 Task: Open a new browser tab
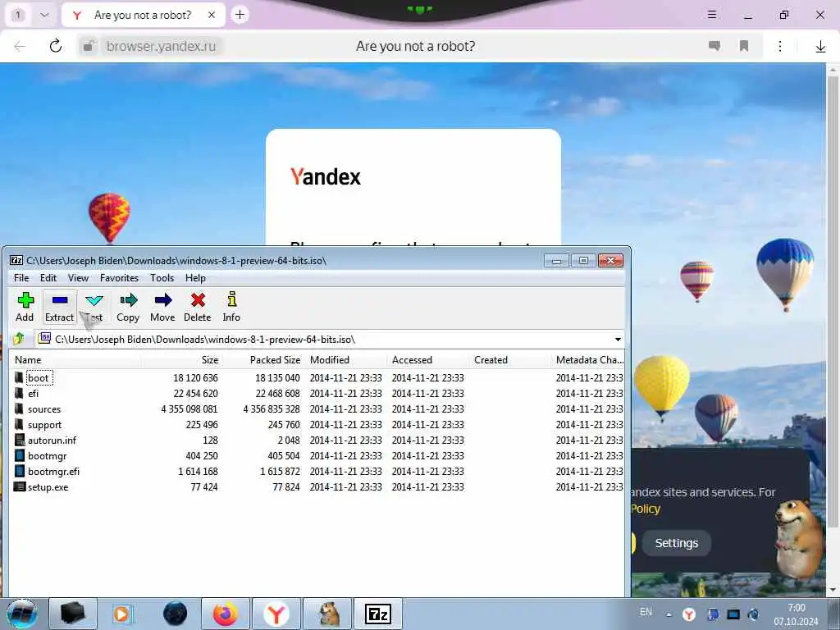click(240, 15)
